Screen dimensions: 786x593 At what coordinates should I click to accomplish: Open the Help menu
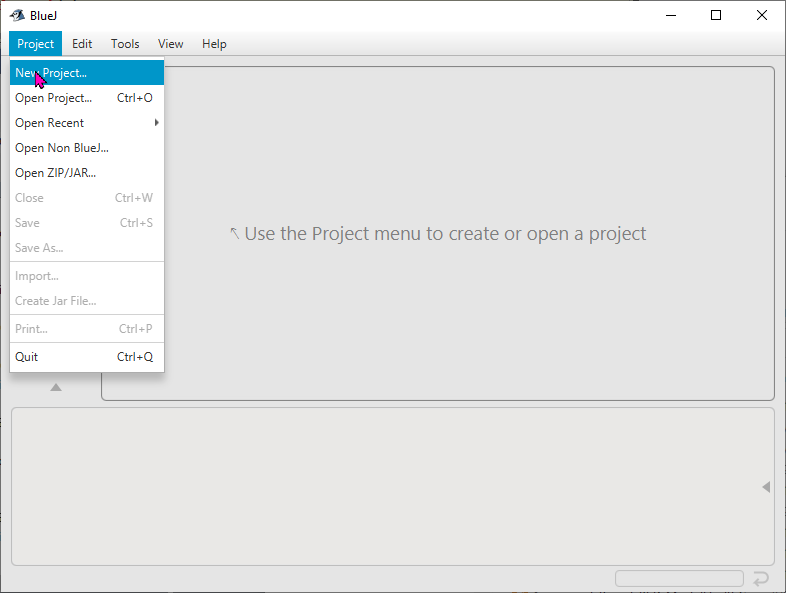[214, 44]
